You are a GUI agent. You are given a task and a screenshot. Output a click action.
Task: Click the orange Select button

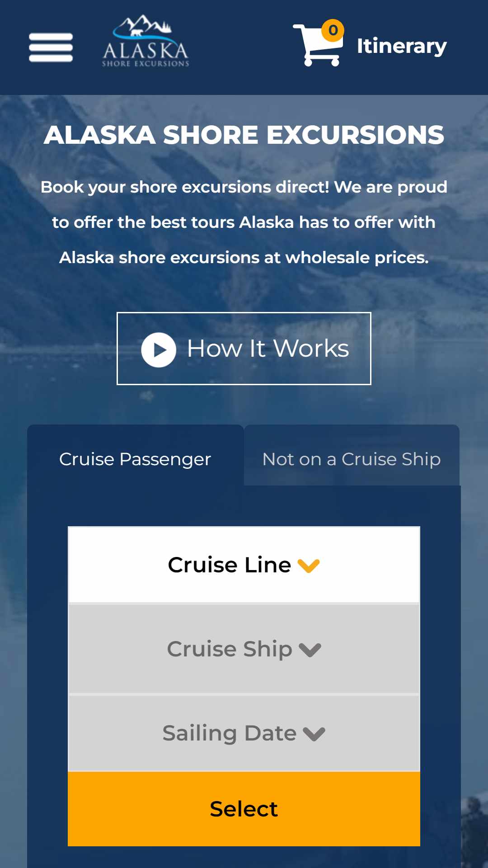point(244,809)
